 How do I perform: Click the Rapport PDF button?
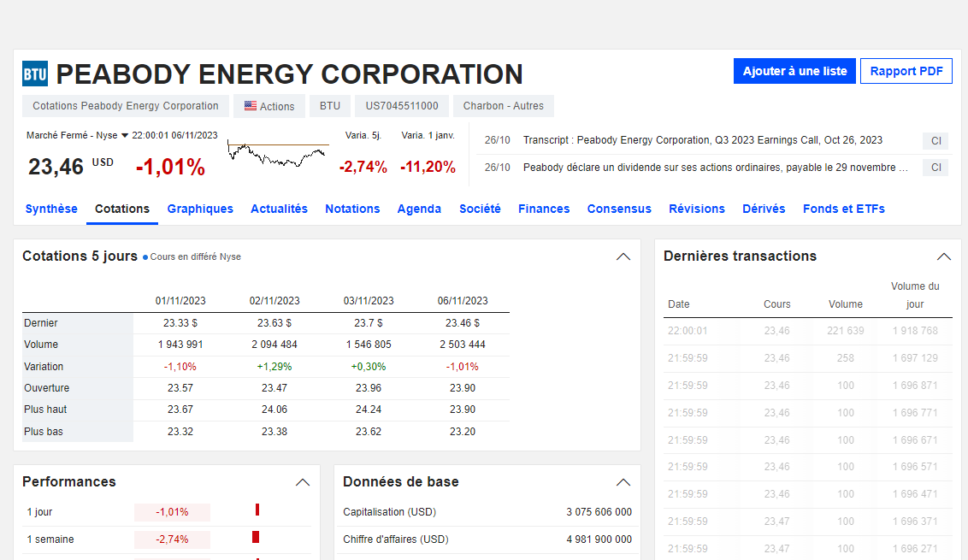[x=906, y=71]
